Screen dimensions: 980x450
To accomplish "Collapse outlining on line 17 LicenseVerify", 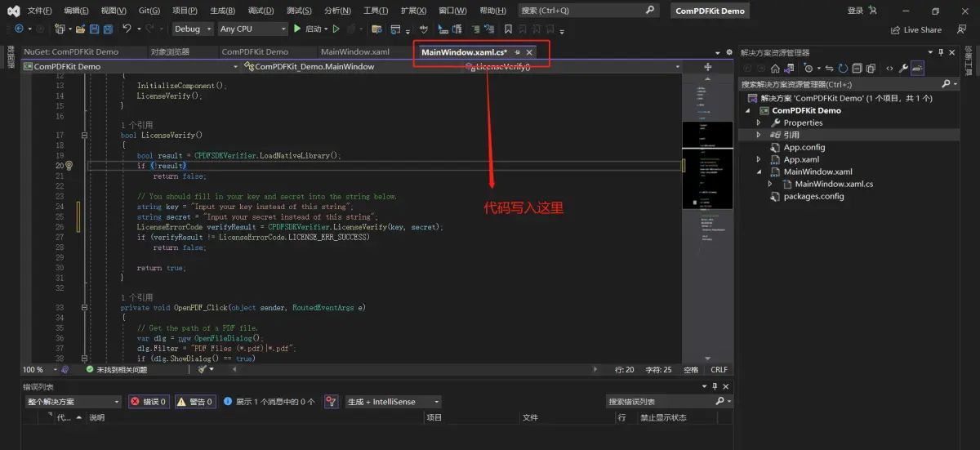I will 84,135.
